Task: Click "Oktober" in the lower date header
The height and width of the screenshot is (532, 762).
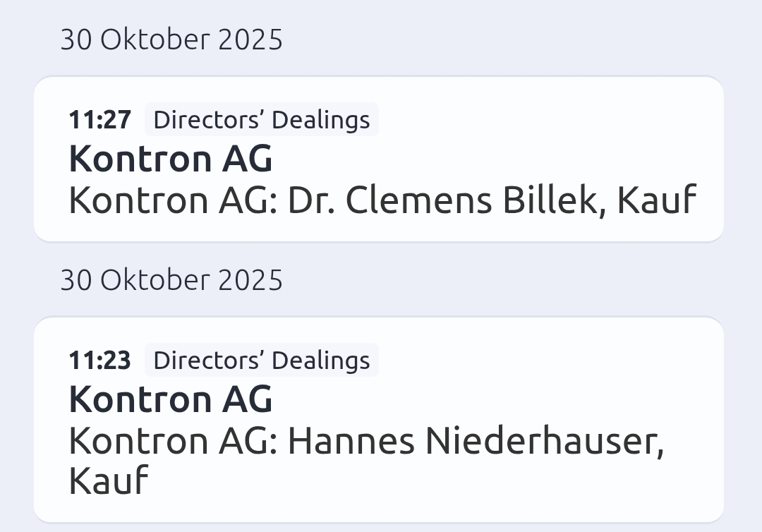Action: tap(155, 280)
